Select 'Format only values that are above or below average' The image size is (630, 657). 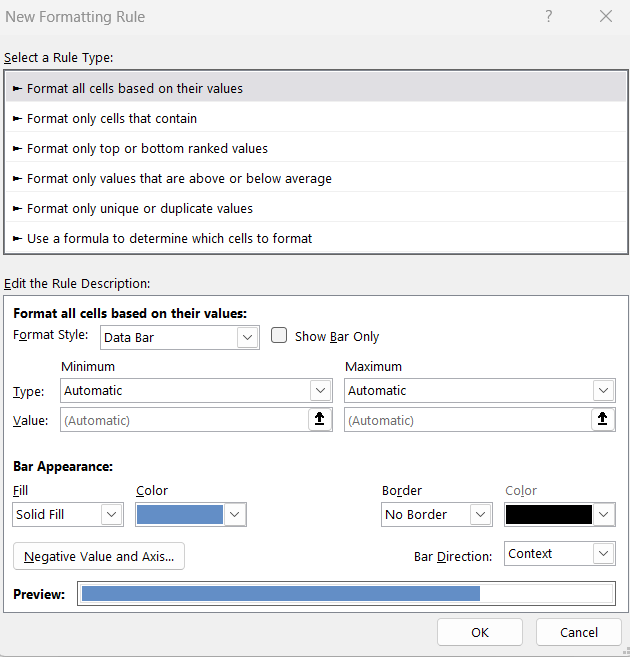coord(316,178)
